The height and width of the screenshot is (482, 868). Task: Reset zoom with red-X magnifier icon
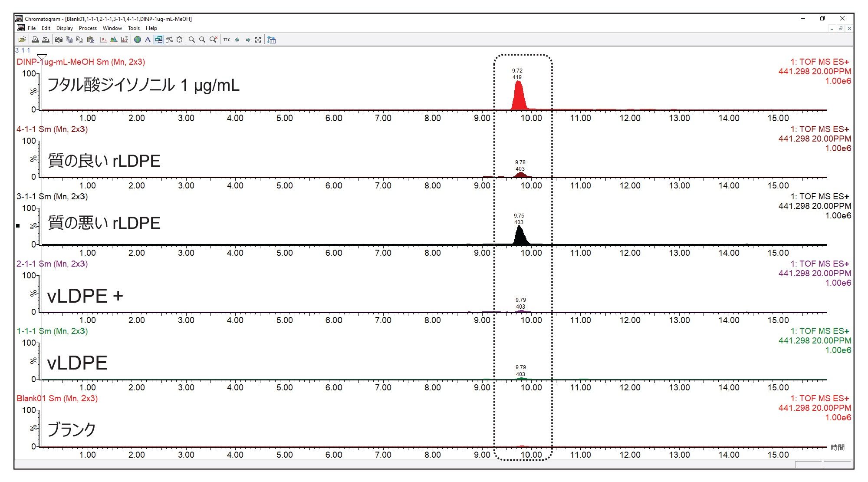click(x=213, y=40)
